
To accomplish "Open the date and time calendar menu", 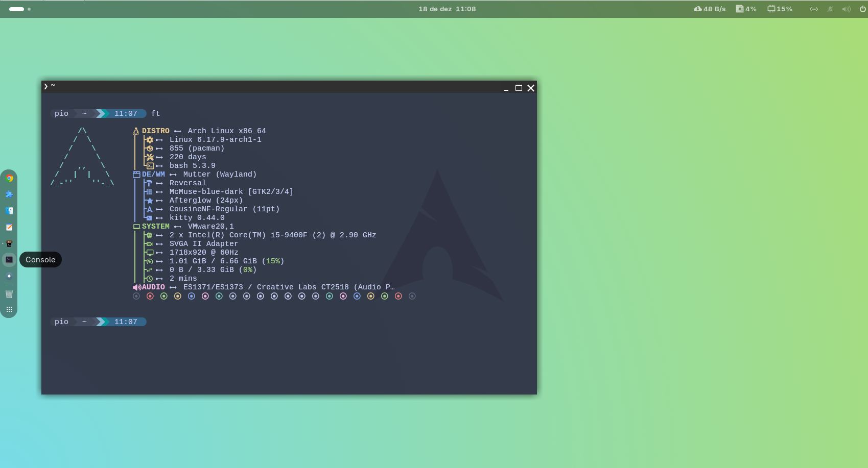I will click(x=447, y=9).
